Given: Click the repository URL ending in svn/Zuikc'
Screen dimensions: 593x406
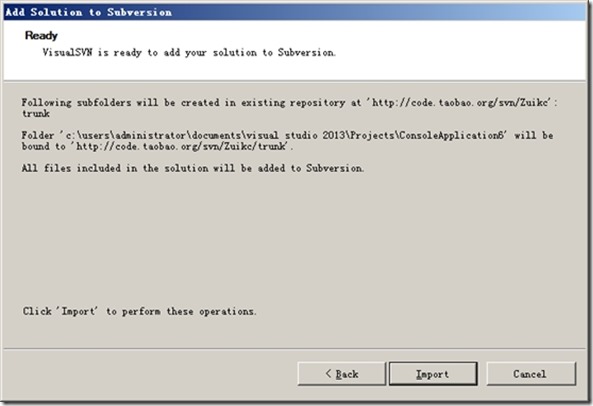Looking at the screenshot, I should tap(459, 102).
